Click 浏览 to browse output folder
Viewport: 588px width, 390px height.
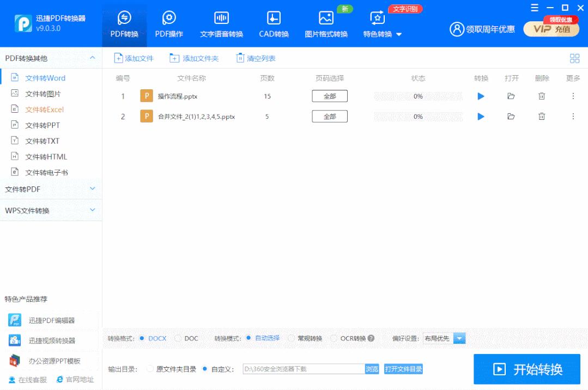click(x=372, y=369)
